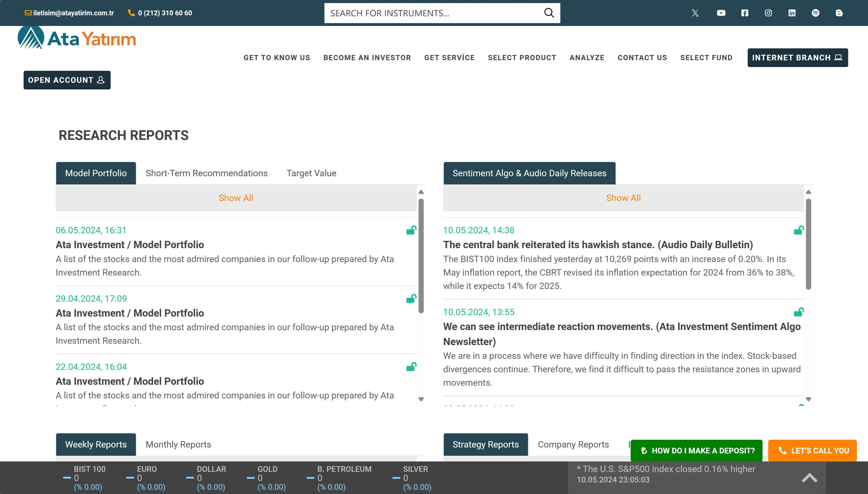Open the Get To Know Us menu
The height and width of the screenshot is (494, 868).
tap(277, 58)
